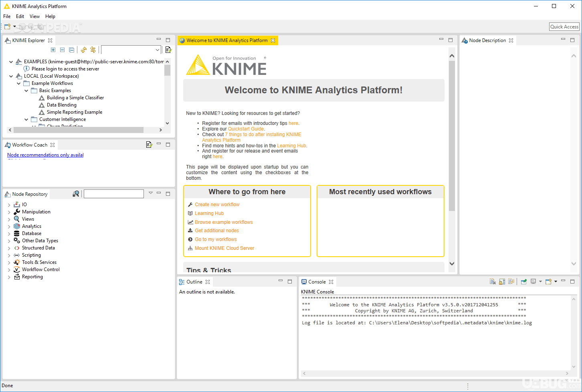
Task: Click Mount KNIME Cloud Server link
Action: pos(224,248)
